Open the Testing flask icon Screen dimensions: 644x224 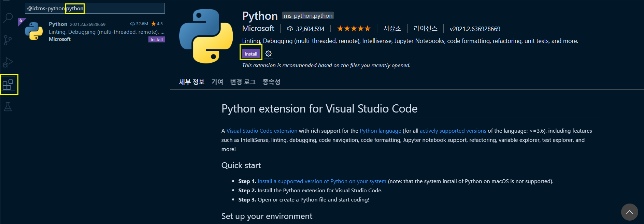(8, 107)
